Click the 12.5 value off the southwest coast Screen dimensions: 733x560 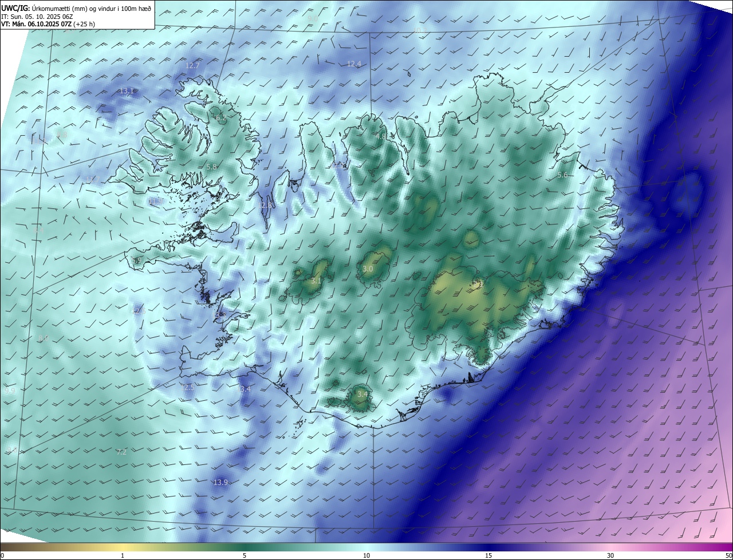click(x=187, y=388)
